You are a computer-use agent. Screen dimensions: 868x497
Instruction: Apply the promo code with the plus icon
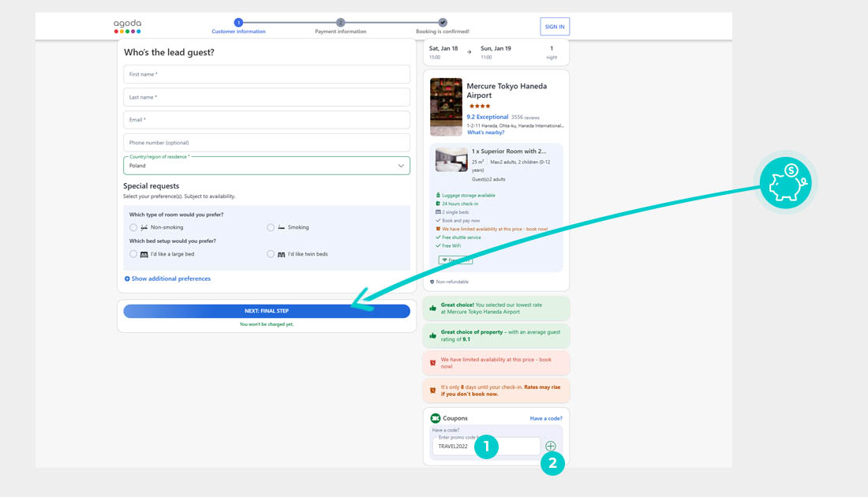(x=550, y=446)
